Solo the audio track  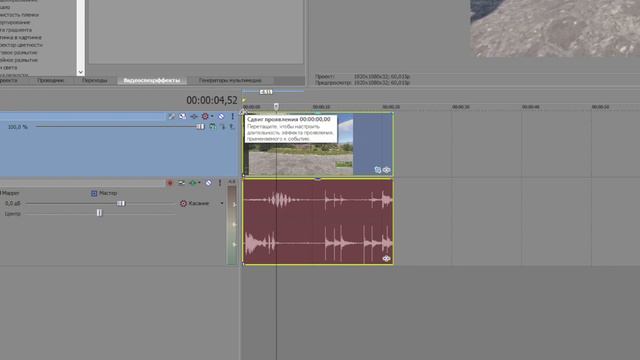pyautogui.click(x=220, y=183)
